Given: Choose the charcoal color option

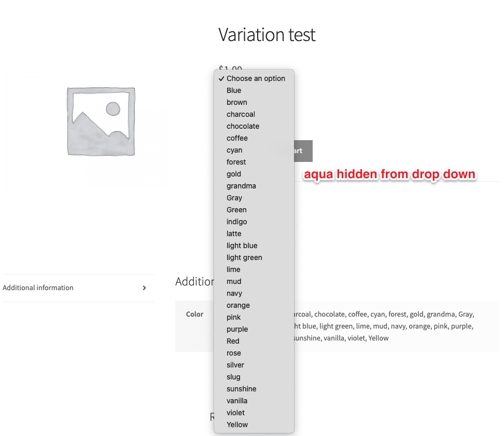Looking at the screenshot, I should coord(241,114).
